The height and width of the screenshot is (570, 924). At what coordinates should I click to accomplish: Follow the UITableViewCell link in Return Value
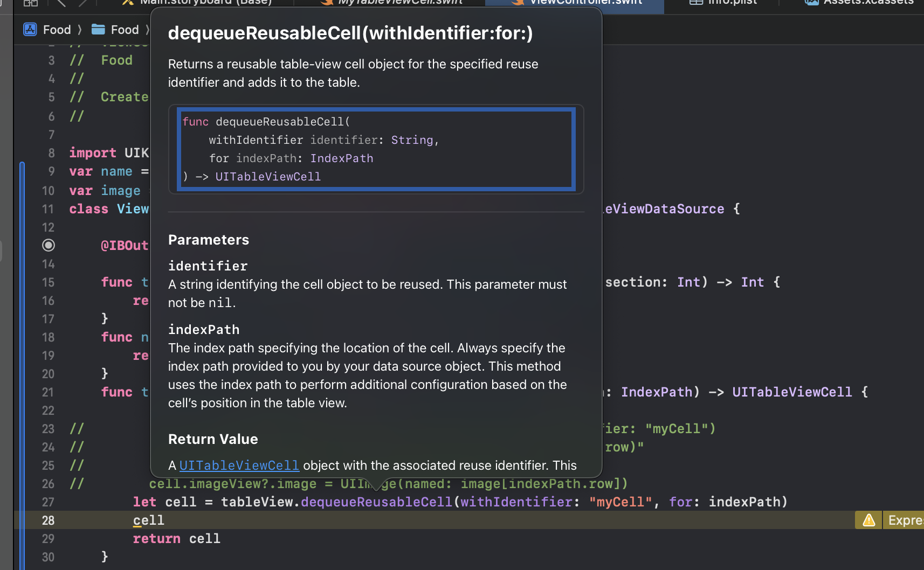tap(239, 465)
